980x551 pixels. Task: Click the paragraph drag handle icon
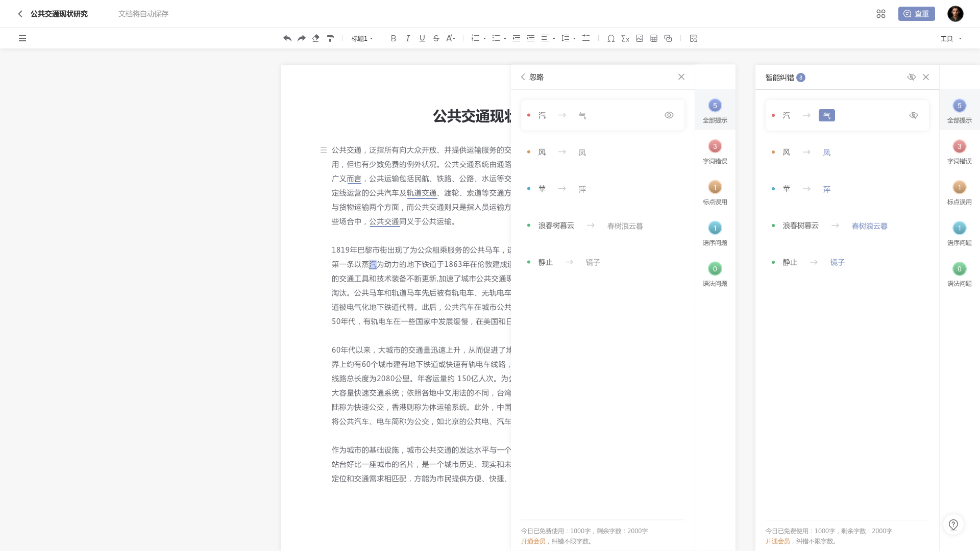[x=323, y=150]
